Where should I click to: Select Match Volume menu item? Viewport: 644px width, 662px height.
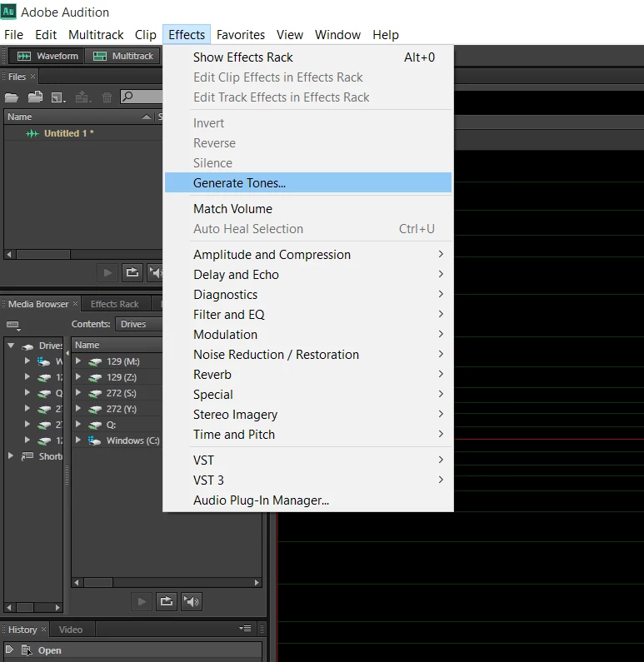[x=308, y=209]
